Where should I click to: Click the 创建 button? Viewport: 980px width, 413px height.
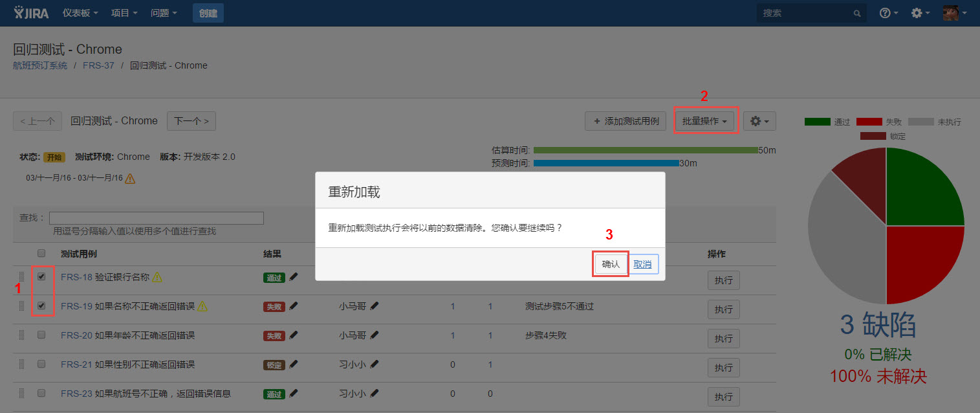(208, 13)
